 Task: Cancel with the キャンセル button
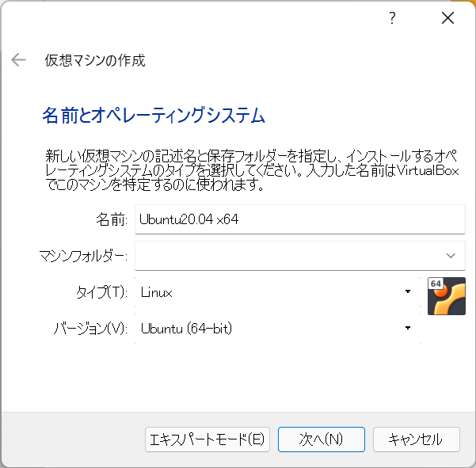416,439
